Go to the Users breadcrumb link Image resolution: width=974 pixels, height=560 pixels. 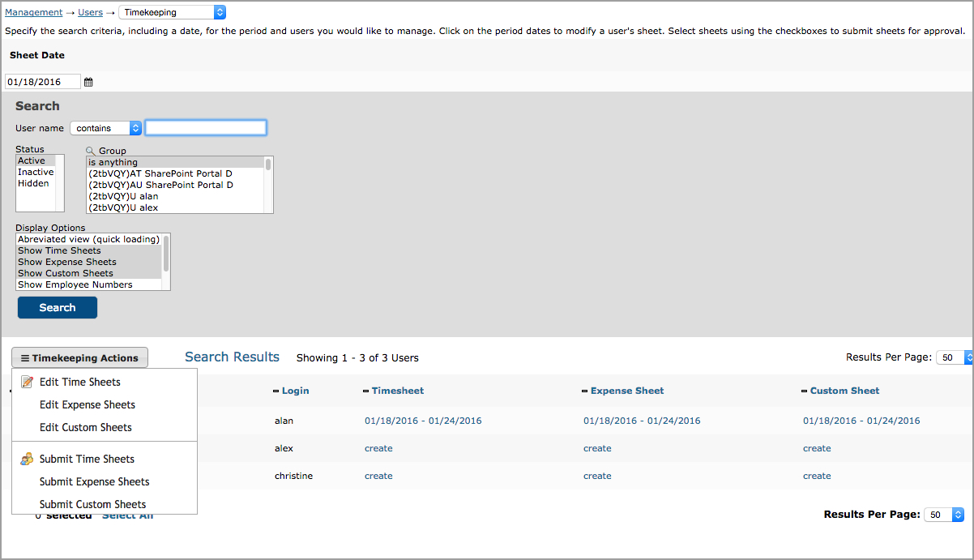tap(91, 12)
